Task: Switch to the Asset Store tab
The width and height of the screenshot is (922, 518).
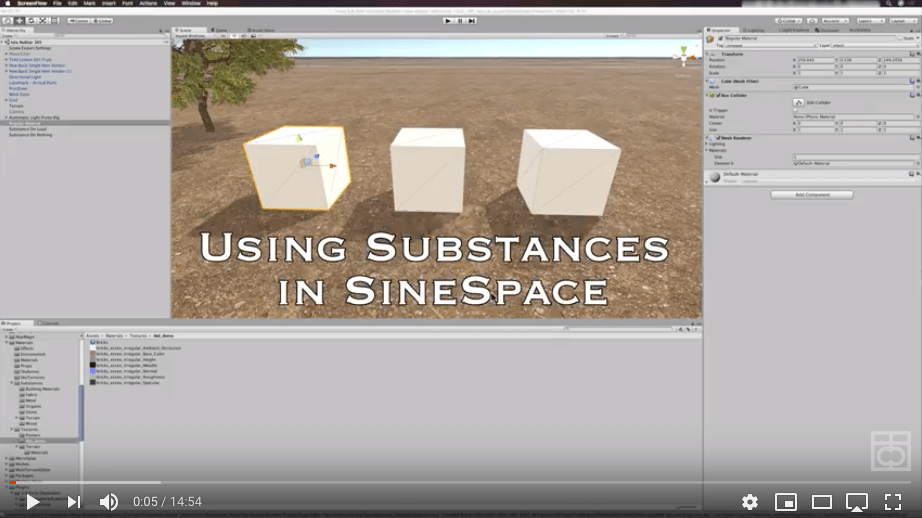Action: tap(260, 30)
